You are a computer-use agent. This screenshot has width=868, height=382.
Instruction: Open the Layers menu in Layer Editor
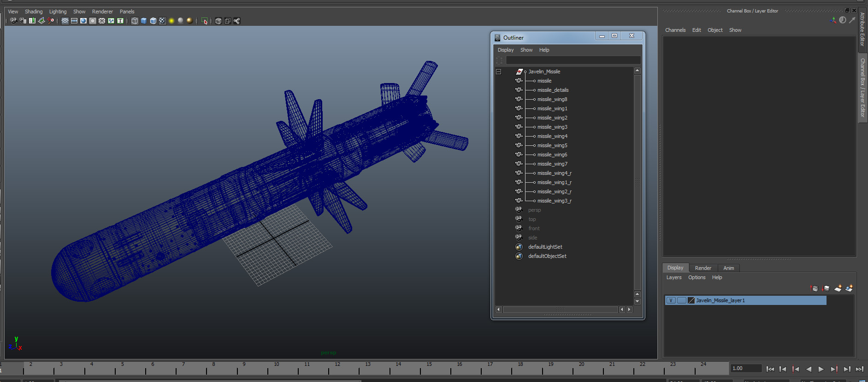673,277
